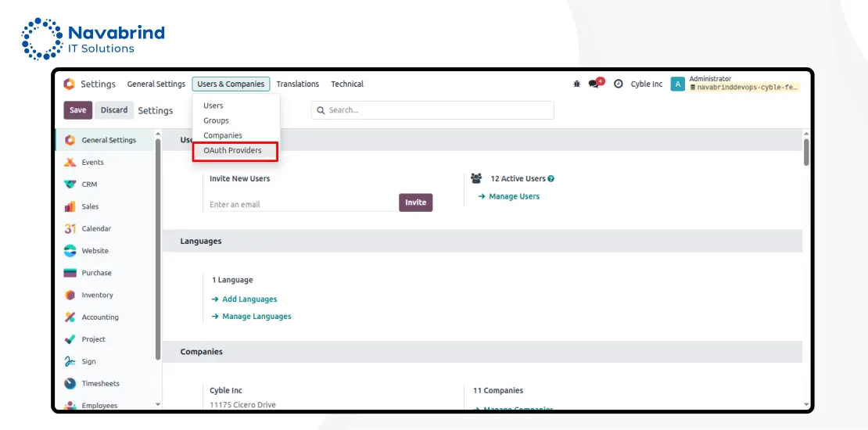868x430 pixels.
Task: Expand the Users & Companies dropdown menu
Action: [231, 84]
